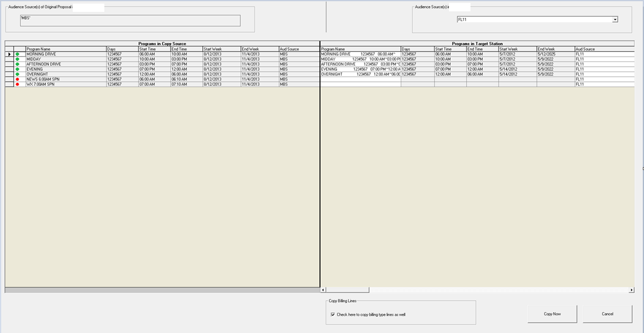The image size is (644, 333).
Task: Open the FL11 audience source dropdown
Action: pos(615,20)
